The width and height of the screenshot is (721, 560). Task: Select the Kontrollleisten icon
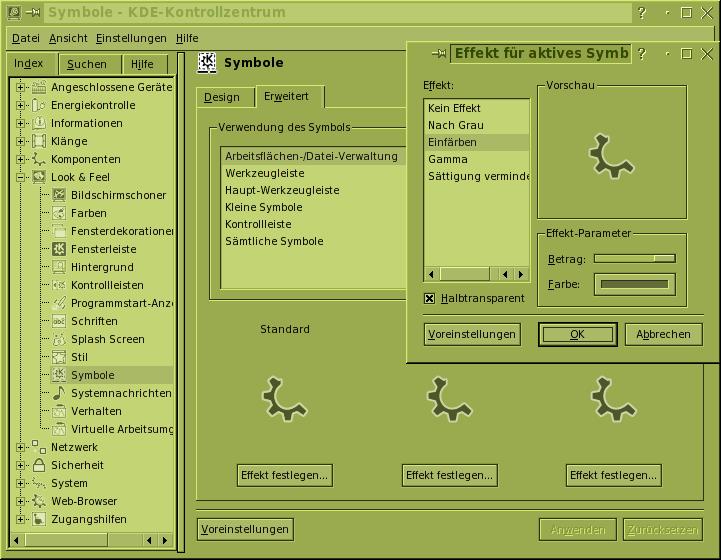(x=59, y=285)
